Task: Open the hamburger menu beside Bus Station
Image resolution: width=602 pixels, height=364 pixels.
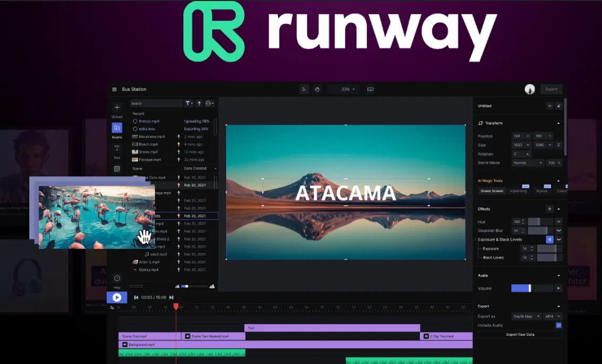Action: point(115,89)
